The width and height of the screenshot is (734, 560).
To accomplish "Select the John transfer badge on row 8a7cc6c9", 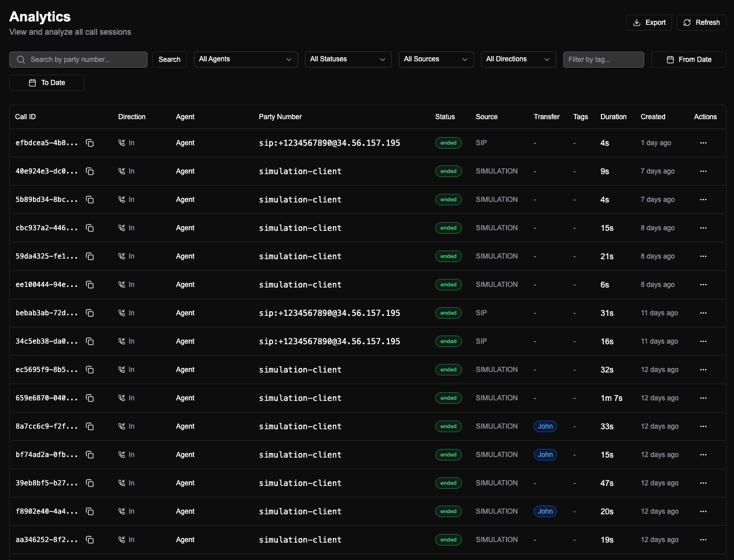I will (545, 426).
